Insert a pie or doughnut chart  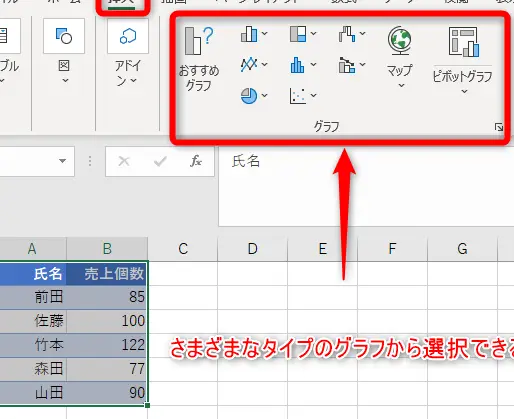pos(254,96)
